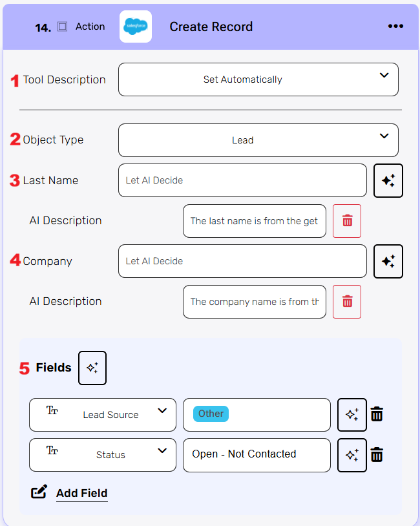Click the Company input field

[x=242, y=261]
